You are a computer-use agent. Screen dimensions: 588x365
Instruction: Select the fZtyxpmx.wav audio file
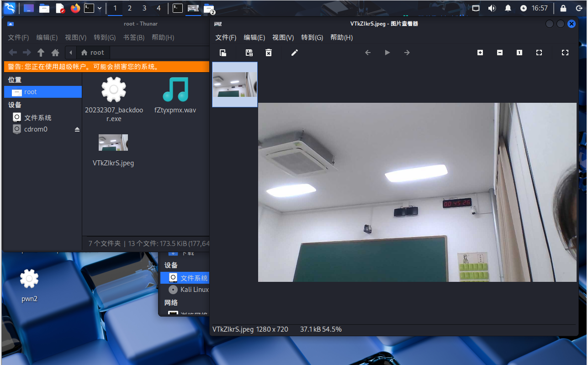coord(175,96)
